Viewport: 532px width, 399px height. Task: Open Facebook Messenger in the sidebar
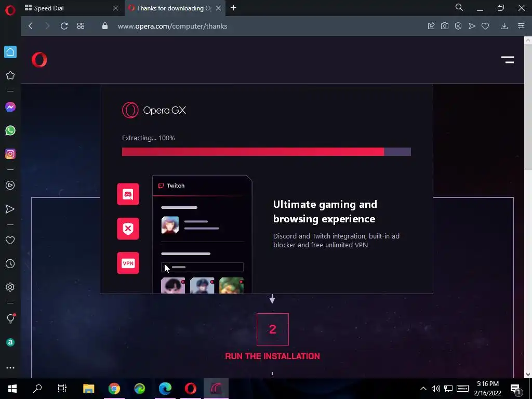(10, 107)
